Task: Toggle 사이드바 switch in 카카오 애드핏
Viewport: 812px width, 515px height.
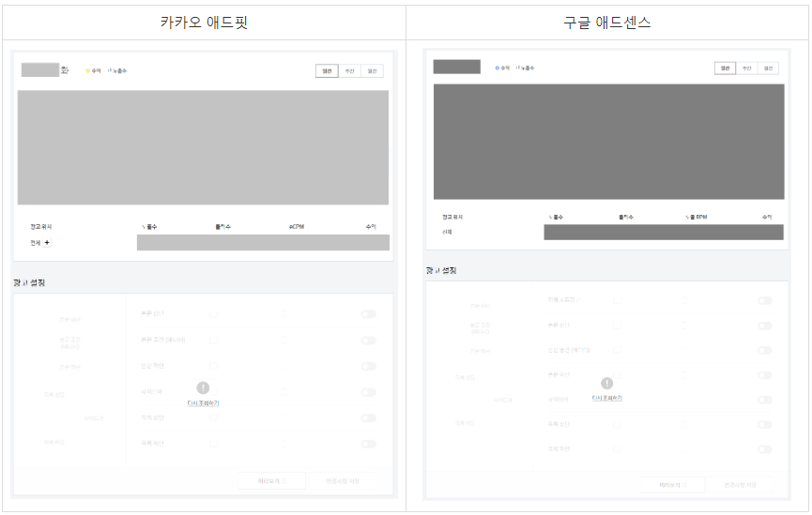Action: (369, 392)
